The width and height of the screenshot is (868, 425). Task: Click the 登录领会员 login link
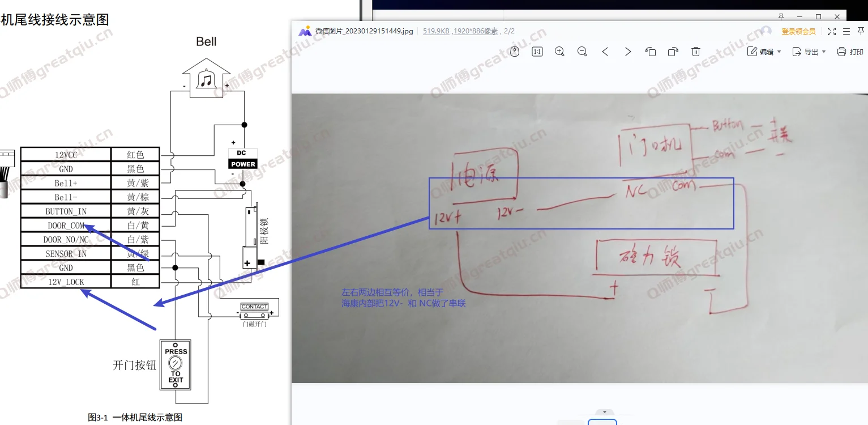click(798, 32)
